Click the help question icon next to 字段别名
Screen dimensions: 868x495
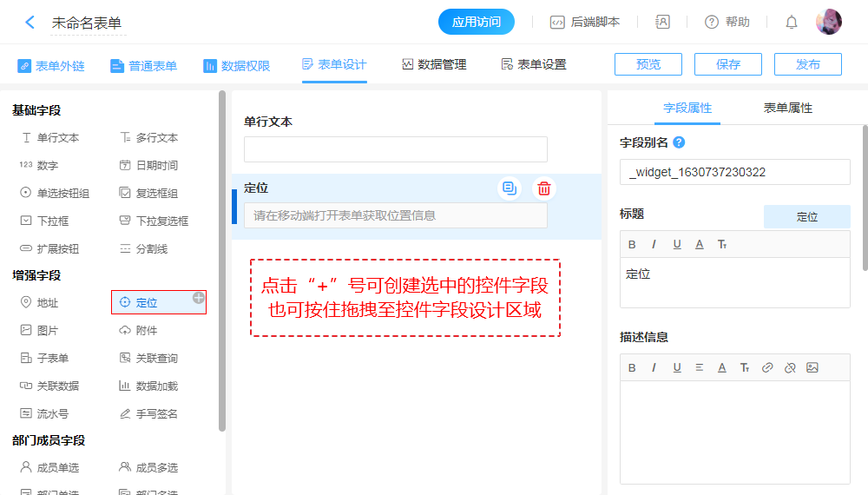pyautogui.click(x=679, y=142)
